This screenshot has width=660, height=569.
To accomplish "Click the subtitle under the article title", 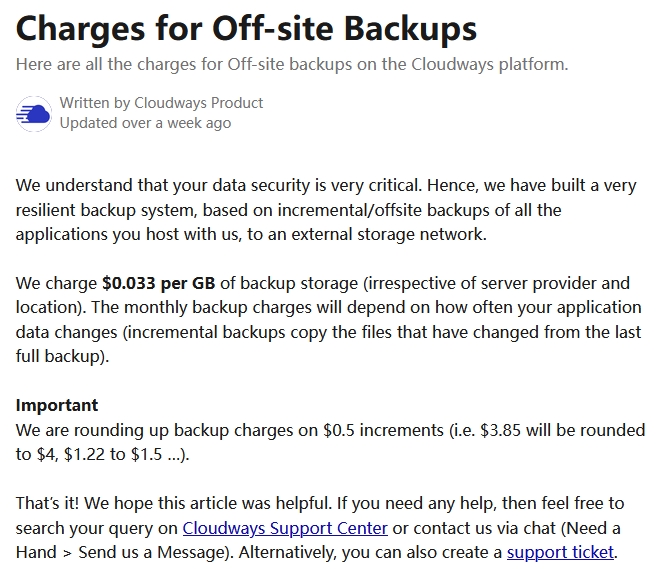I will [x=291, y=64].
